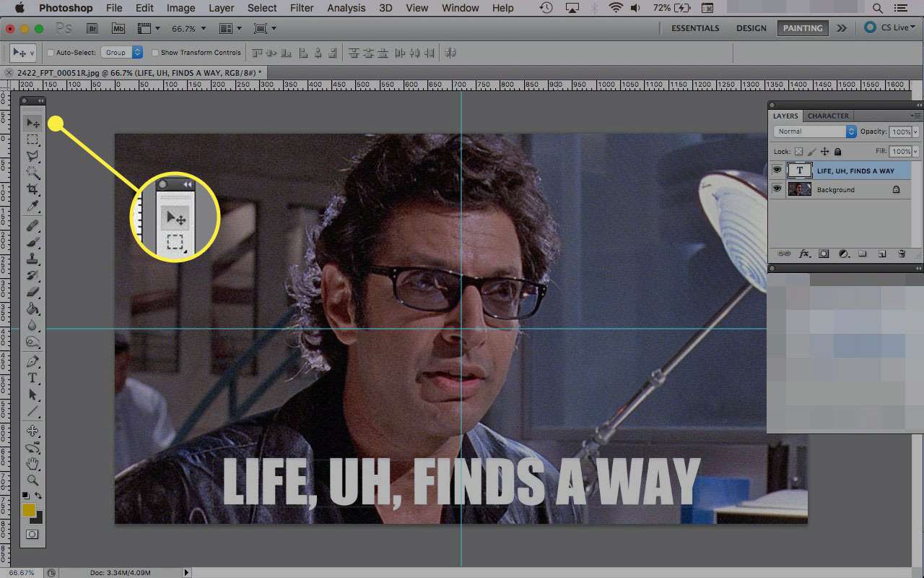This screenshot has width=924, height=578.
Task: Select the Quick Selection wand tool
Action: coord(33,173)
